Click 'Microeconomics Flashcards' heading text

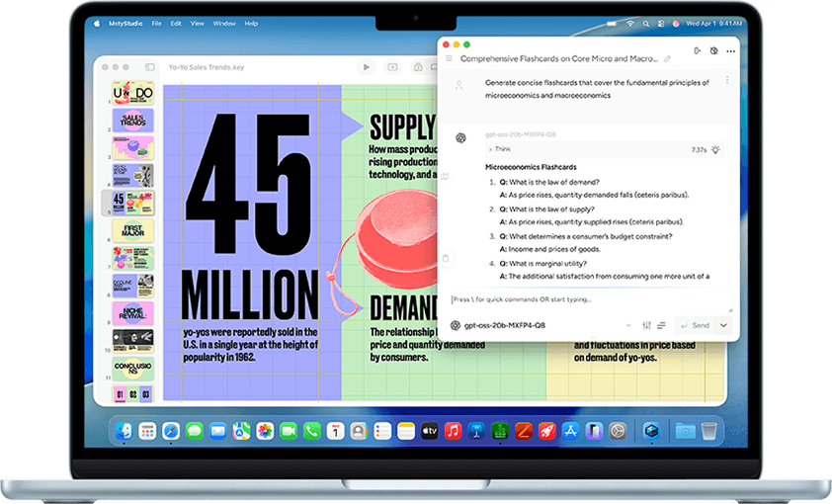(x=531, y=167)
